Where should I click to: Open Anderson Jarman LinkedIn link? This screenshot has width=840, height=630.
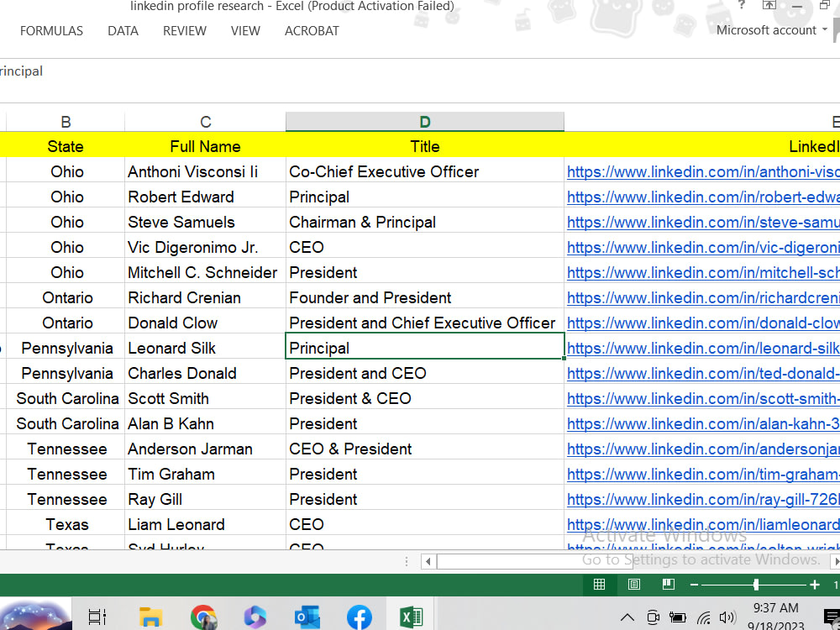pos(703,449)
